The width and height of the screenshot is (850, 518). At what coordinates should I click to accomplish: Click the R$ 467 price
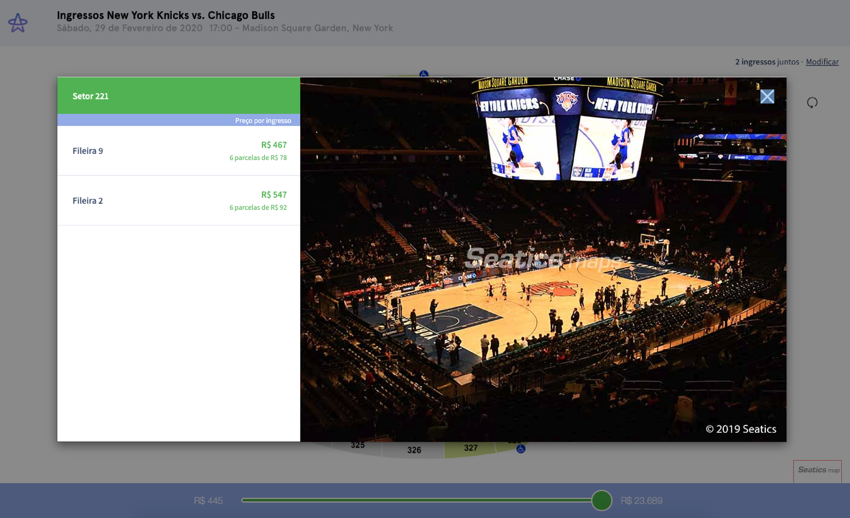pos(274,145)
